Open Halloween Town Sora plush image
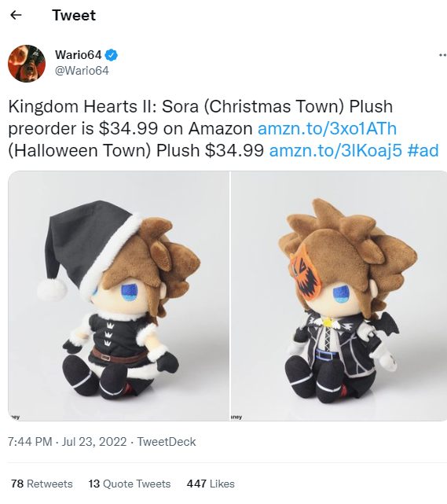The width and height of the screenshot is (447, 504). (x=339, y=296)
